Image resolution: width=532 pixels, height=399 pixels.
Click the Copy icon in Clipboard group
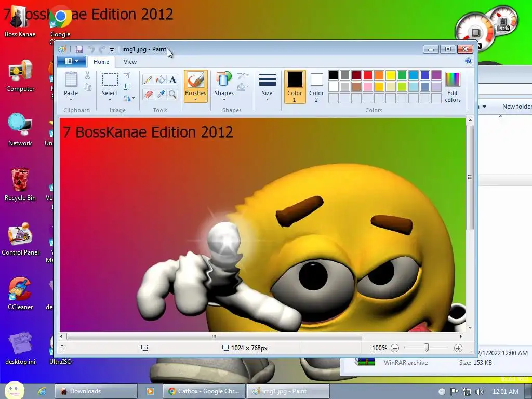87,87
